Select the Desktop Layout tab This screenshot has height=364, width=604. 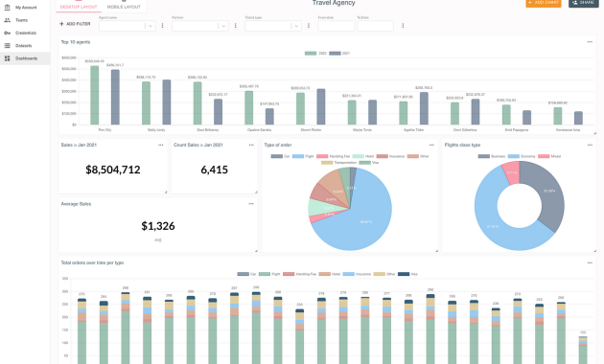(x=79, y=7)
